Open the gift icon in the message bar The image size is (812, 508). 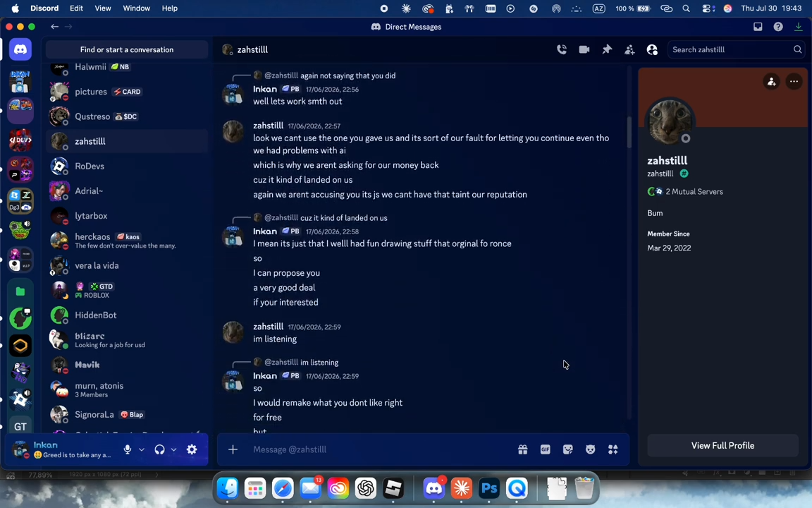522,449
